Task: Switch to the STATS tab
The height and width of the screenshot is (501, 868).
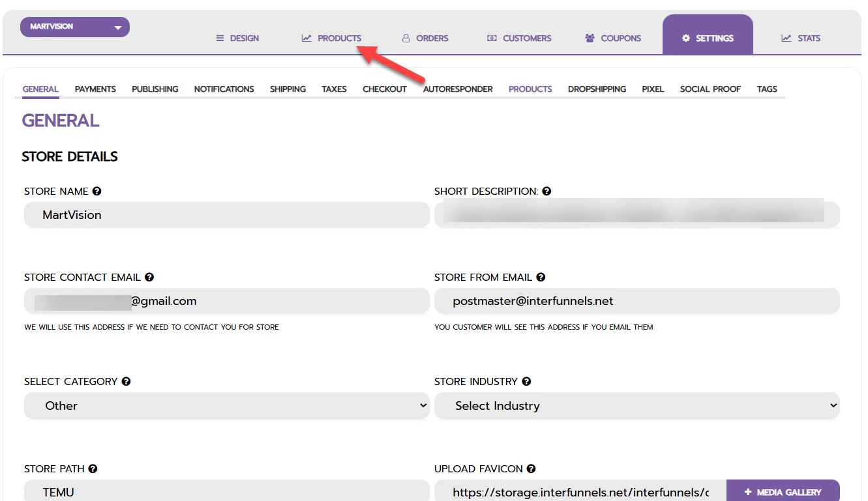Action: tap(801, 38)
